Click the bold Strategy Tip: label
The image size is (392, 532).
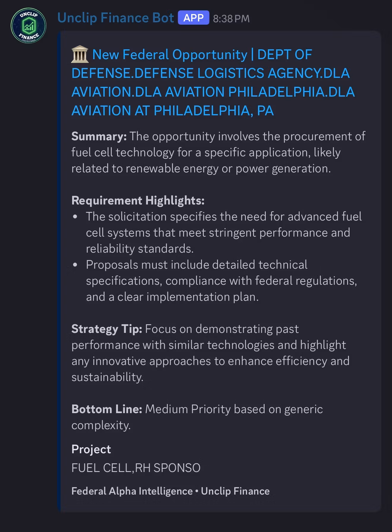[107, 329]
